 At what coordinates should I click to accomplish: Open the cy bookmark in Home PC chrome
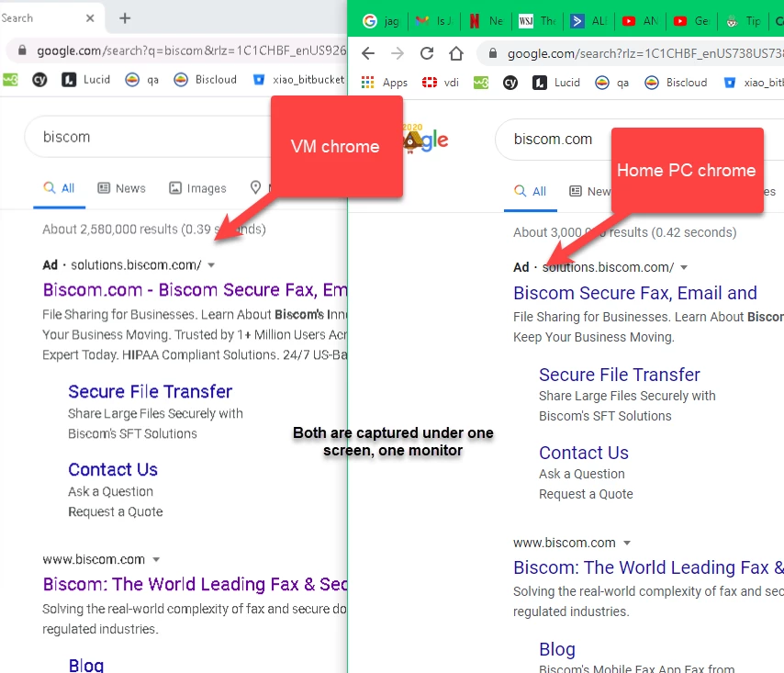pyautogui.click(x=510, y=83)
